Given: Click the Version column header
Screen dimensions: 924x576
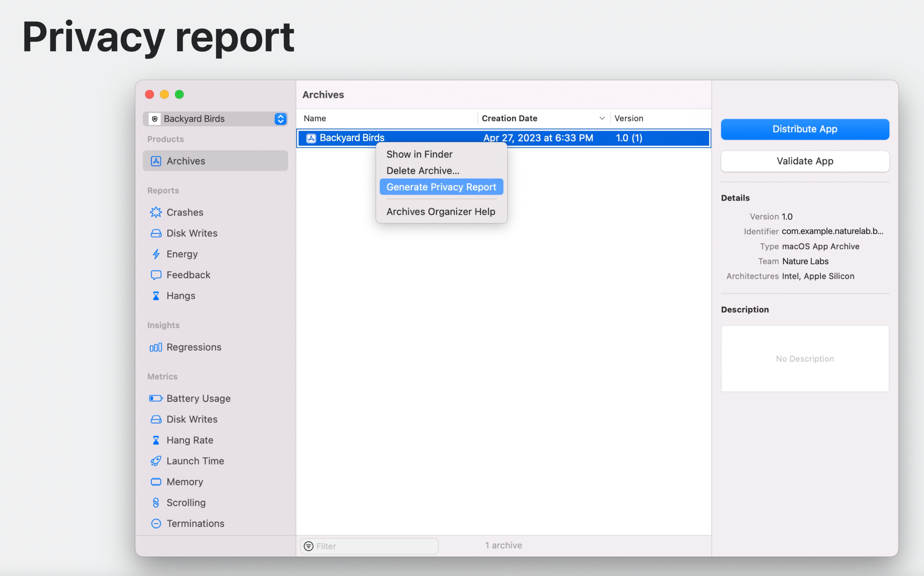Looking at the screenshot, I should click(628, 118).
